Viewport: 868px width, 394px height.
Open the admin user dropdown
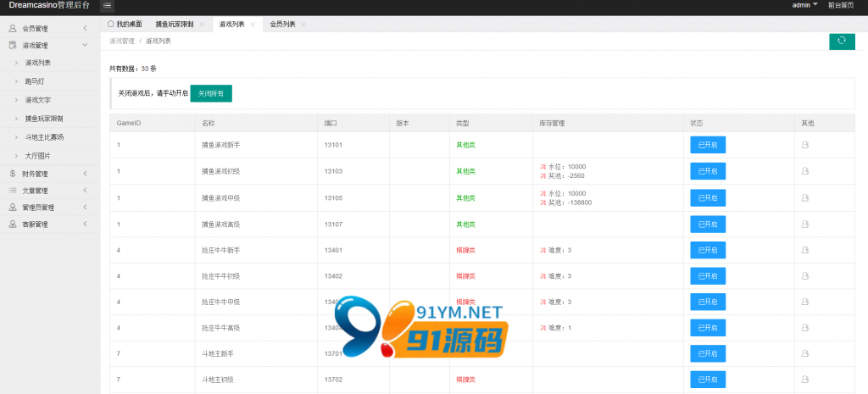tap(804, 6)
